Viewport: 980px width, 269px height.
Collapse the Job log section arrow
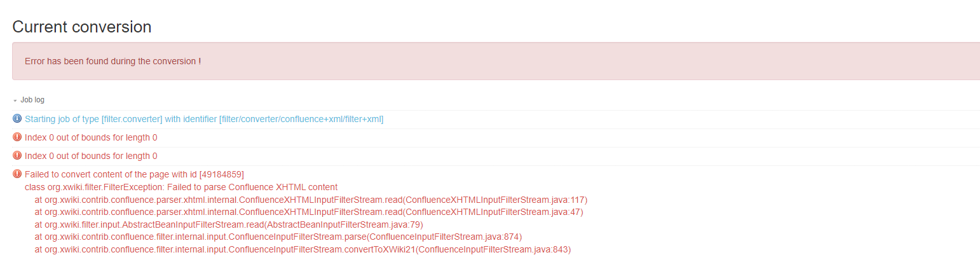point(15,100)
